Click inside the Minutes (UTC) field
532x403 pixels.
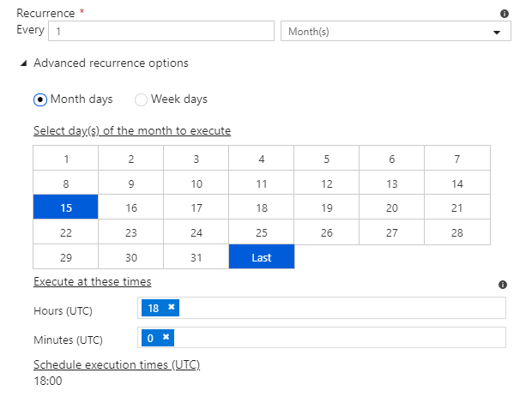coord(343,338)
